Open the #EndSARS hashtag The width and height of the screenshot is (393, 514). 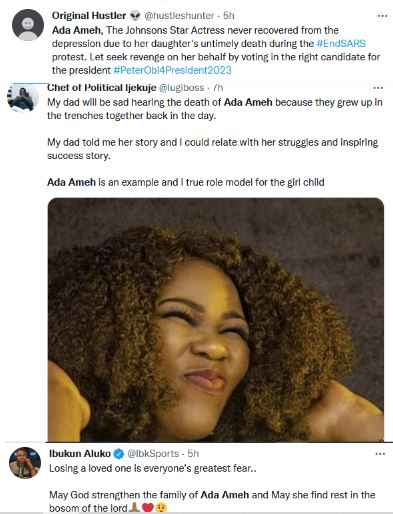point(340,44)
